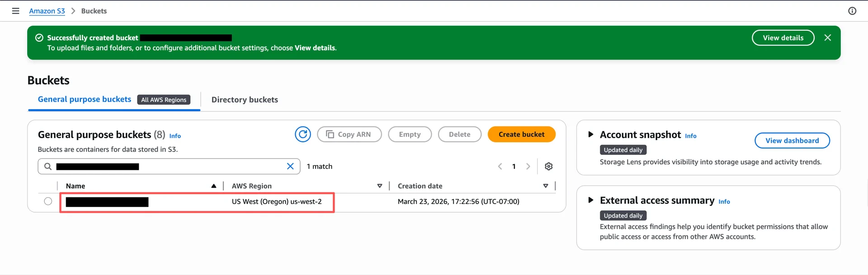Click the success check icon in banner
868x275 pixels.
39,38
